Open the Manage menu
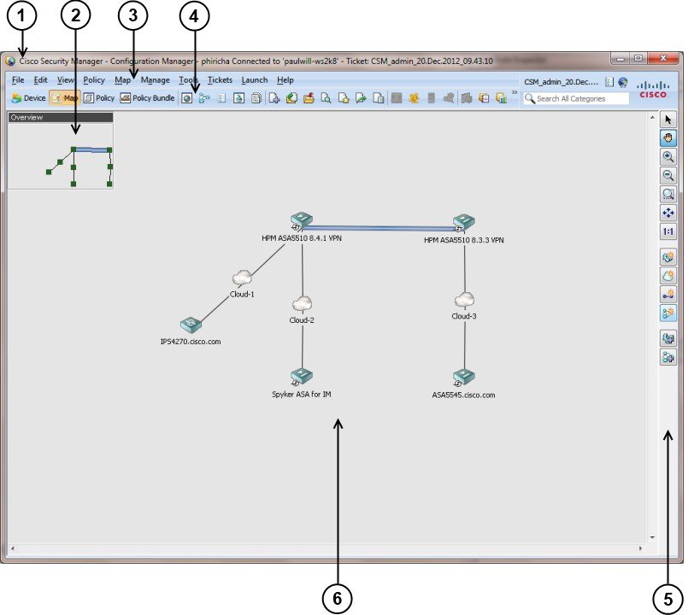Screen dimensions: 700x615 tap(155, 80)
